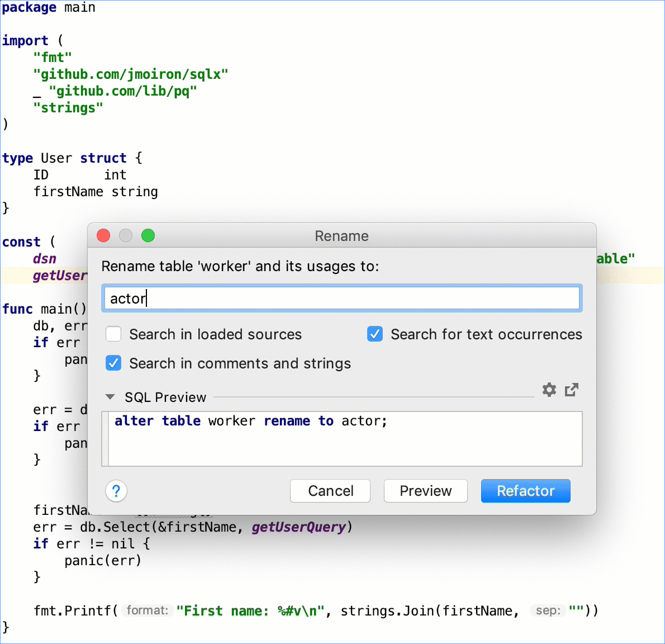Click the dsn constant name

45,259
